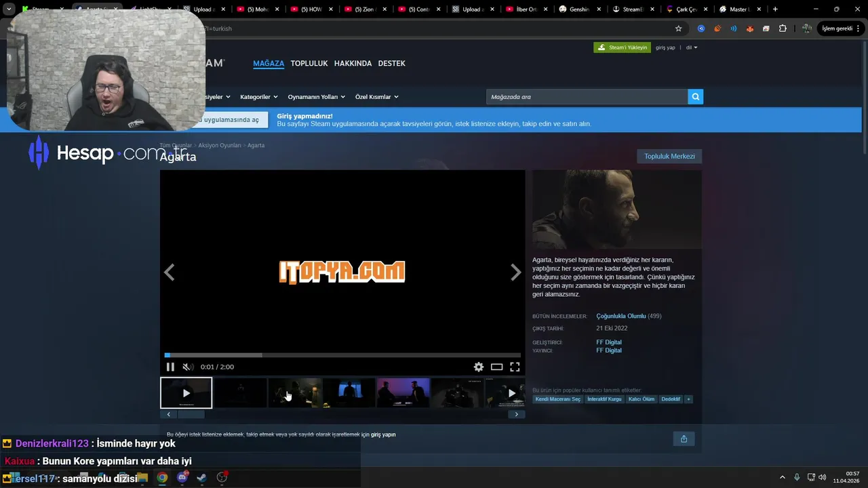The width and height of the screenshot is (868, 488).
Task: Open Chrome from the taskbar
Action: 162,477
